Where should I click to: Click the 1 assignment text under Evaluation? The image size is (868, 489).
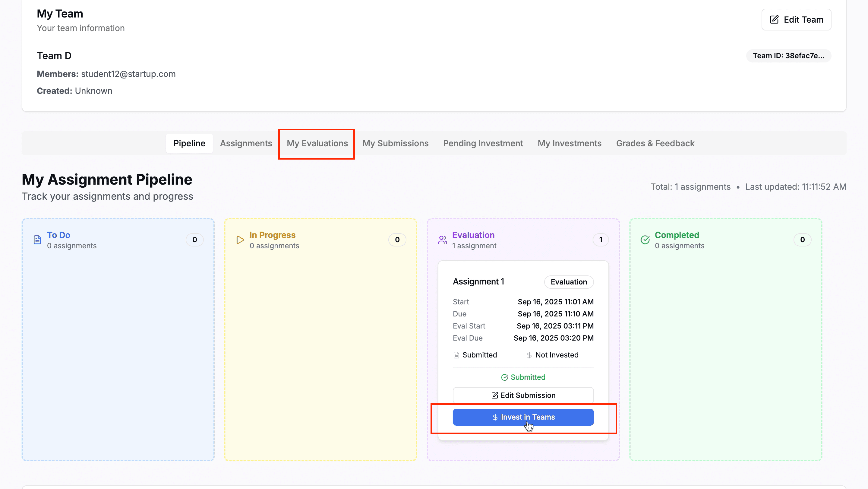click(474, 246)
